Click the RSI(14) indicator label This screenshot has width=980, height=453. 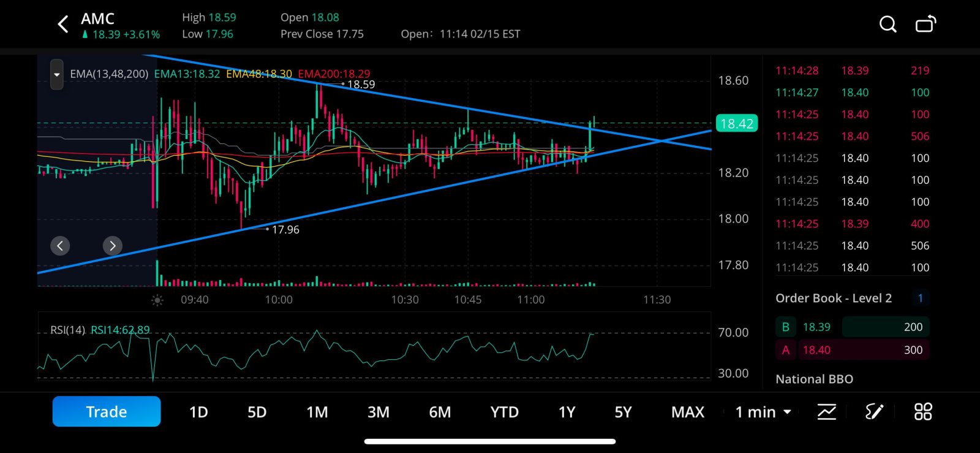click(x=68, y=330)
